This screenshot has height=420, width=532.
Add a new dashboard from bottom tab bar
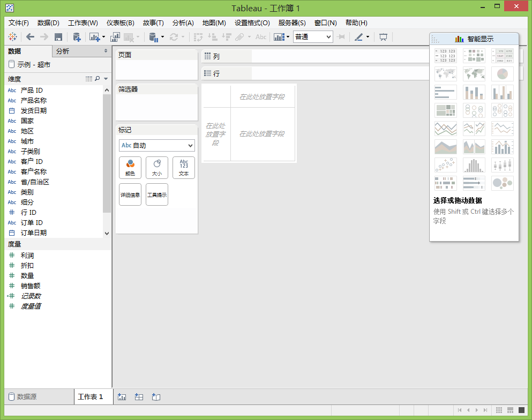pyautogui.click(x=139, y=396)
